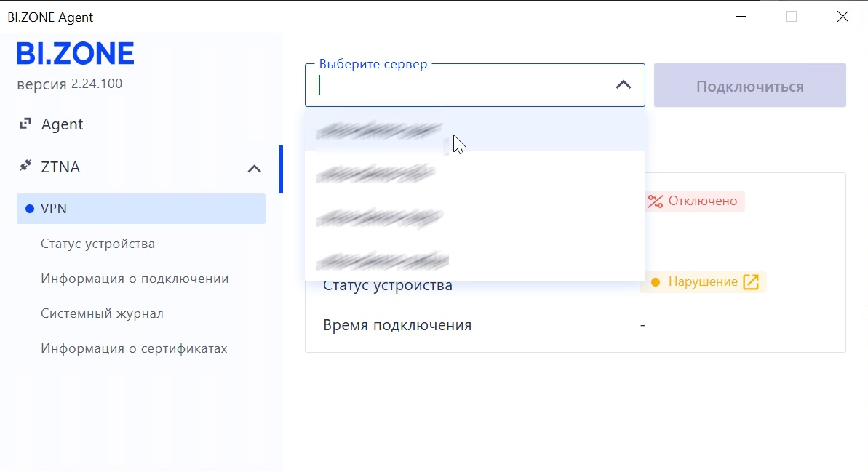Open Системный журнал page
The image size is (868, 472).
102,313
